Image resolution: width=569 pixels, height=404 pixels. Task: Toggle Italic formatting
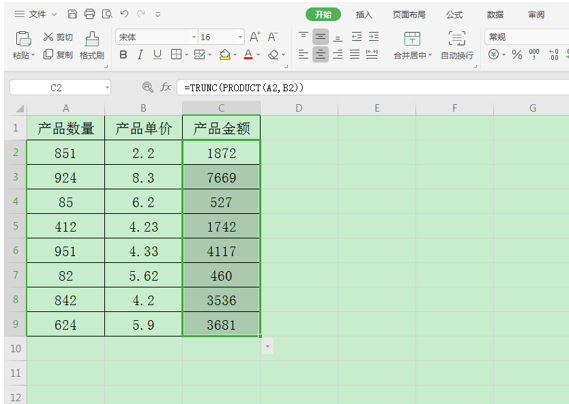[140, 55]
